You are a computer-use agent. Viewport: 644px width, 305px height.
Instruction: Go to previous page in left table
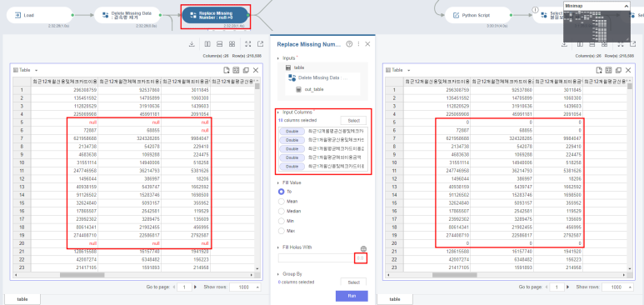(174, 287)
